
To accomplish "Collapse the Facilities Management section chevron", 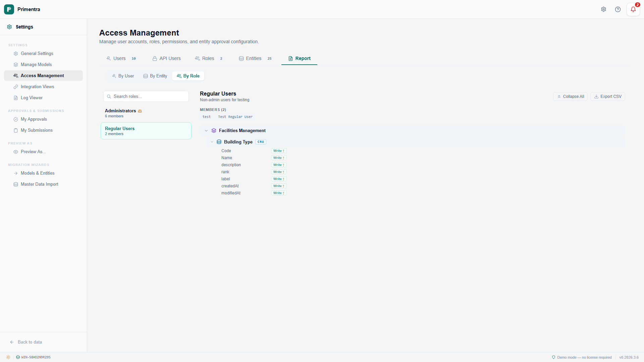I will pyautogui.click(x=206, y=131).
